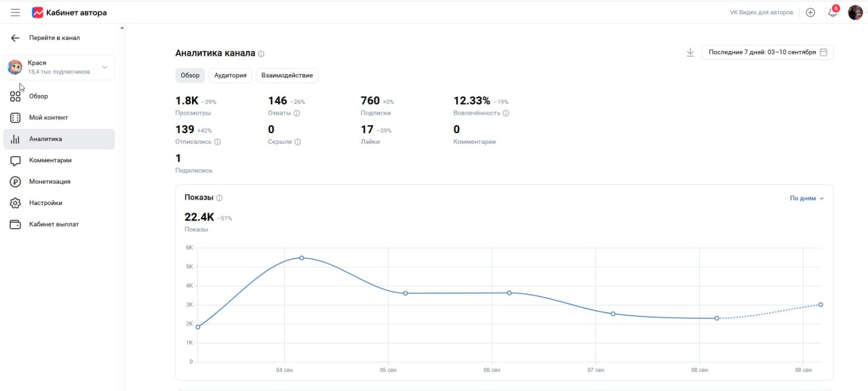The width and height of the screenshot is (868, 391).
Task: Open the По дням grouping dropdown
Action: pyautogui.click(x=807, y=198)
